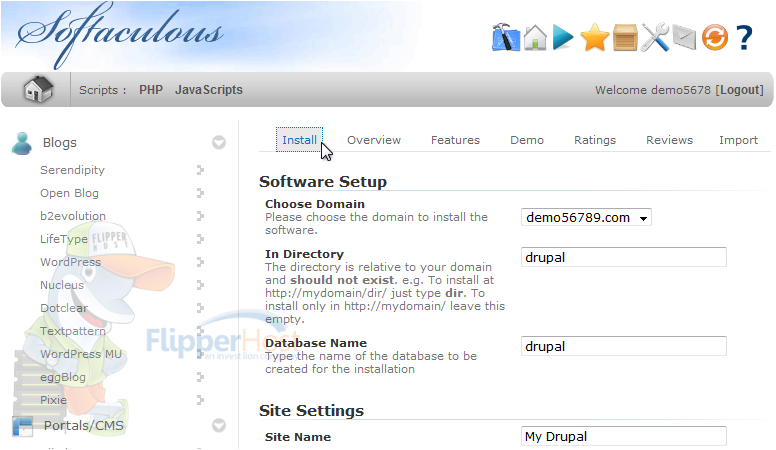Switch to the Install tab

299,140
